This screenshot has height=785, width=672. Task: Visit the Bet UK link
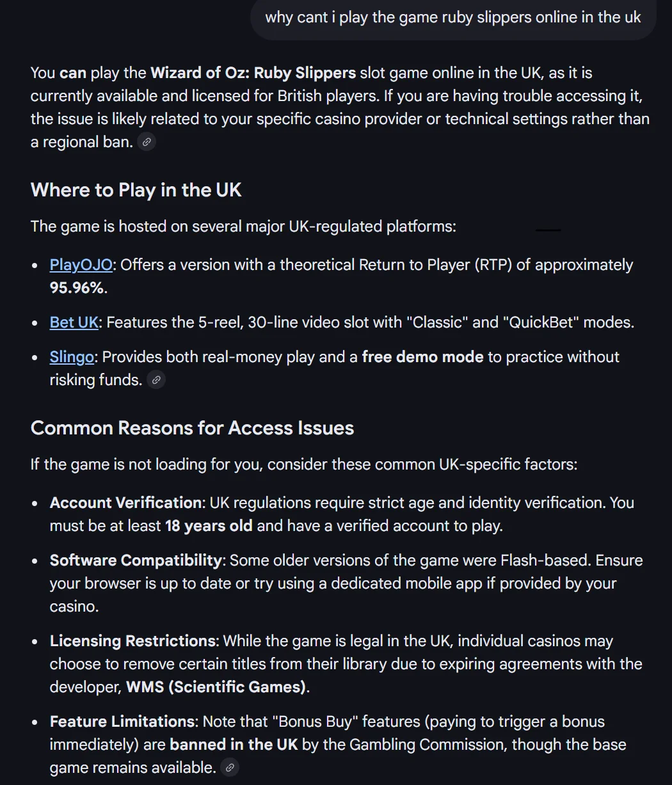pos(74,322)
